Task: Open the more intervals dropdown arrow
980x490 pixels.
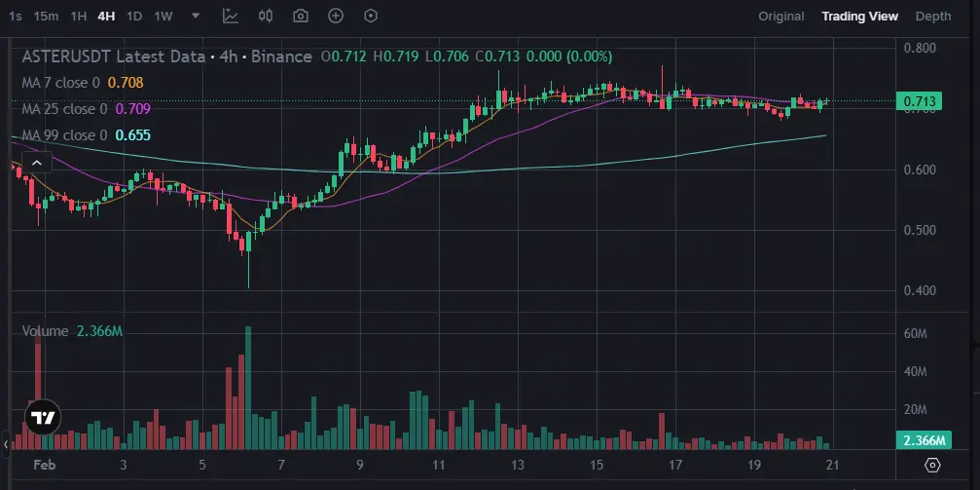Action: (x=196, y=17)
